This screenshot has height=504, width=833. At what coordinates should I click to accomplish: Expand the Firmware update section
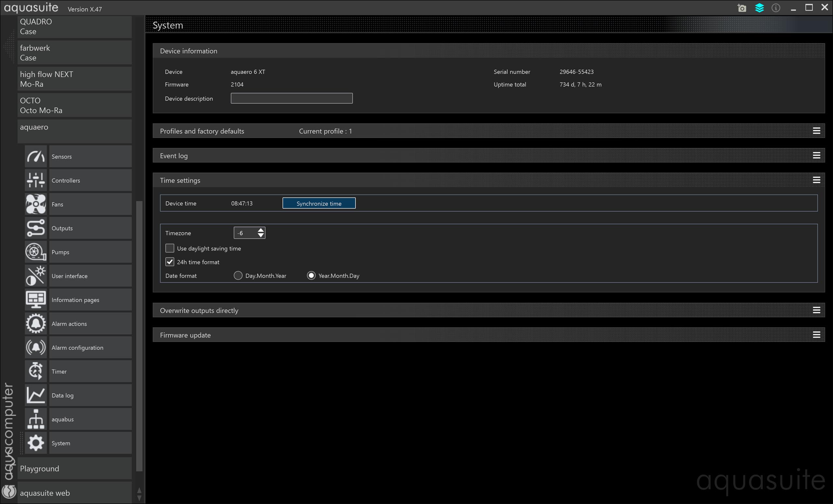(x=816, y=335)
